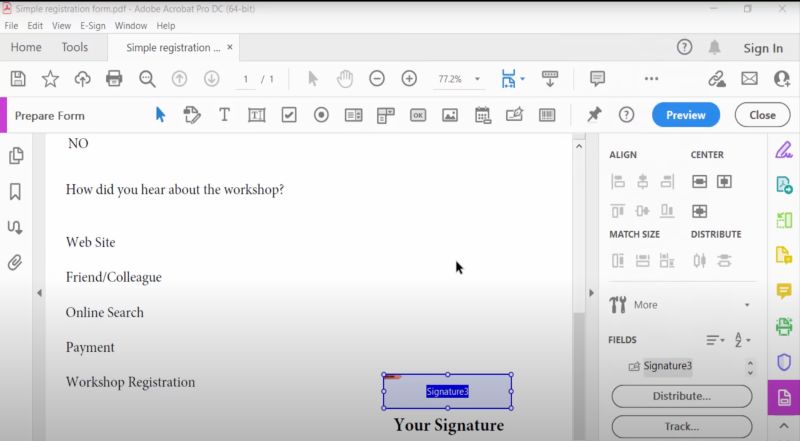Select Signature3 in the Fields list
This screenshot has height=441, width=800.
(x=666, y=366)
